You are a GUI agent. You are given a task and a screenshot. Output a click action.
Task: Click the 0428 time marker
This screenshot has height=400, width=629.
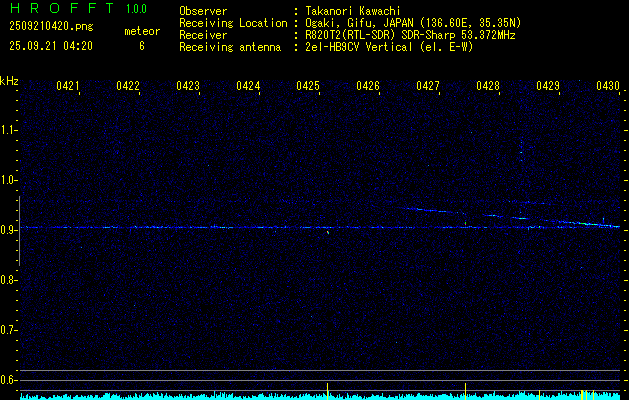coord(488,86)
